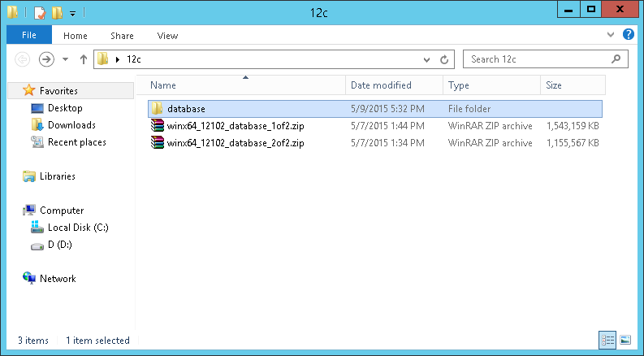Image resolution: width=644 pixels, height=356 pixels.
Task: Switch to details view icon
Action: pos(607,340)
